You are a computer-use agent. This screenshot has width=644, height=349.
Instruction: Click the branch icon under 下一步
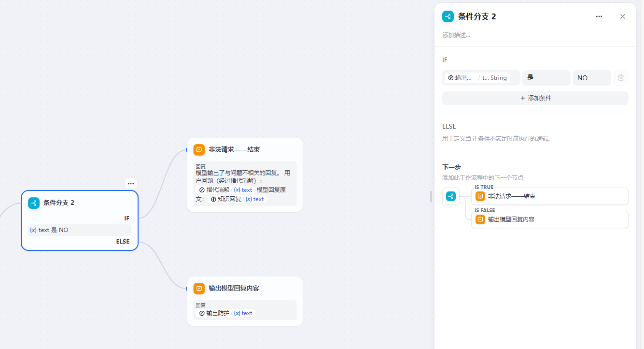(x=450, y=196)
